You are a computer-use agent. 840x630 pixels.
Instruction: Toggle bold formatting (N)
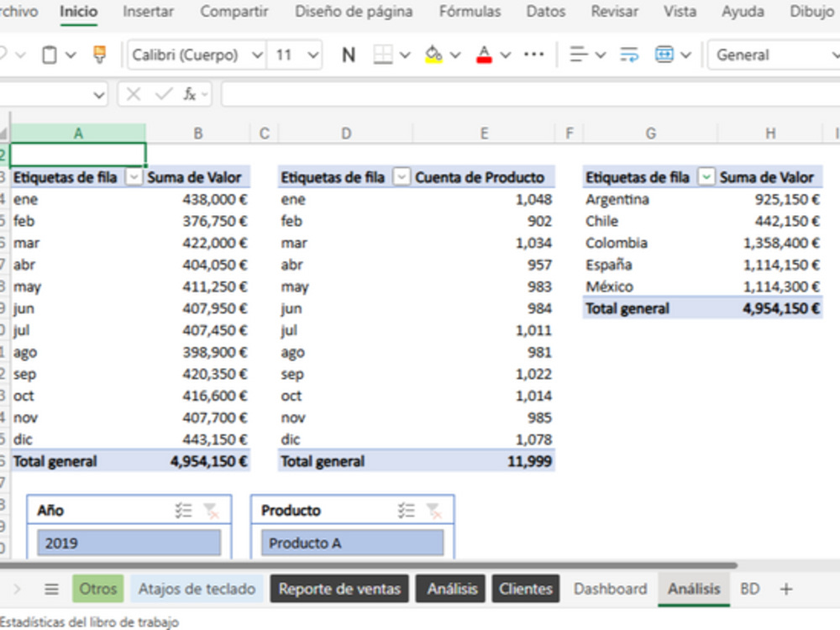[x=349, y=55]
